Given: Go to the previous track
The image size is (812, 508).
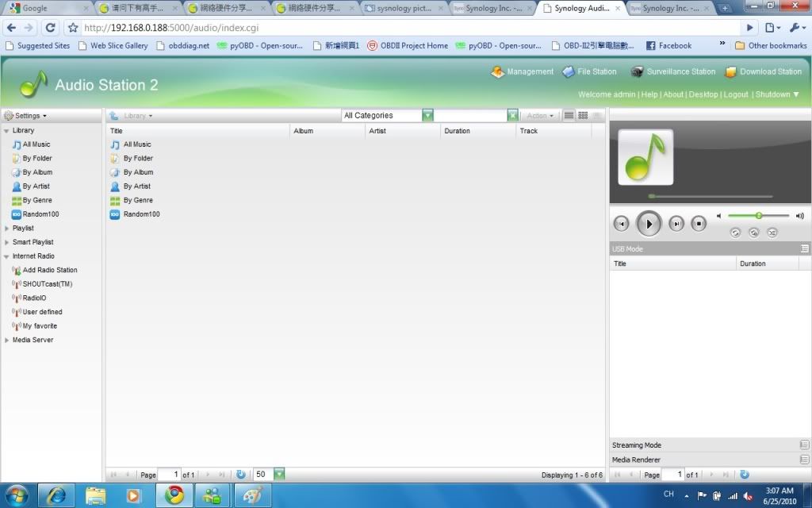Looking at the screenshot, I should (621, 224).
